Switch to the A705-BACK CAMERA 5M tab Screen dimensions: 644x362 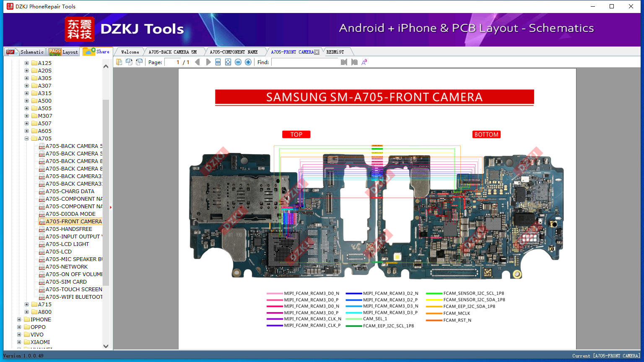(173, 52)
